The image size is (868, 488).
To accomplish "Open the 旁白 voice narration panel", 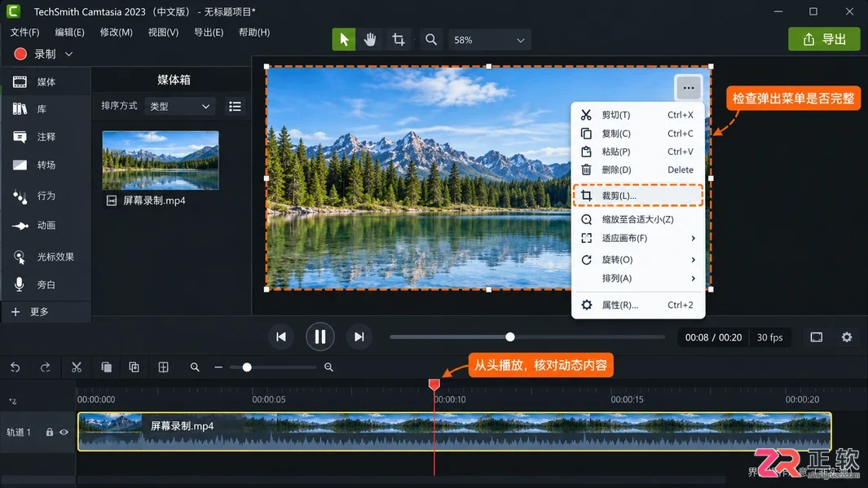I will 46,284.
